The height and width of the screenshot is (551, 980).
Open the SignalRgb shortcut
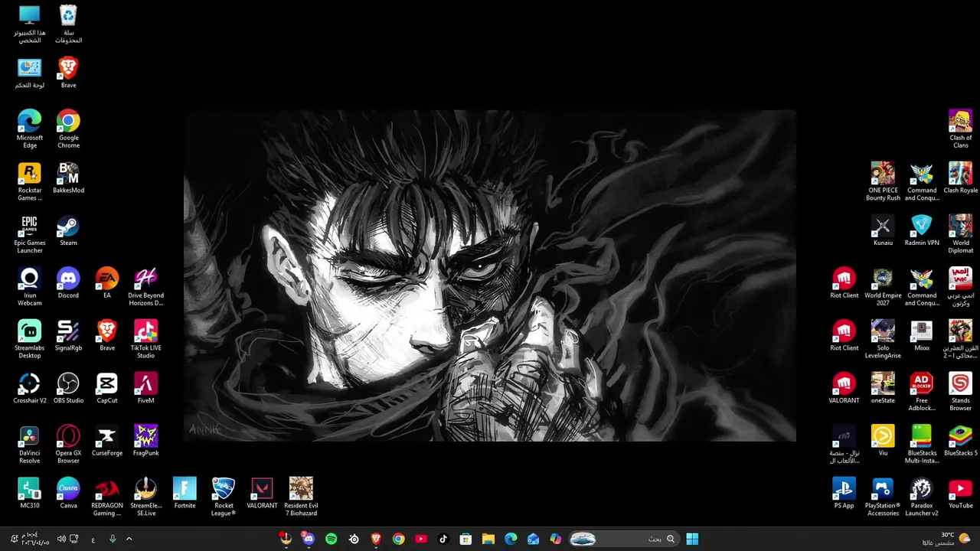[x=68, y=335]
